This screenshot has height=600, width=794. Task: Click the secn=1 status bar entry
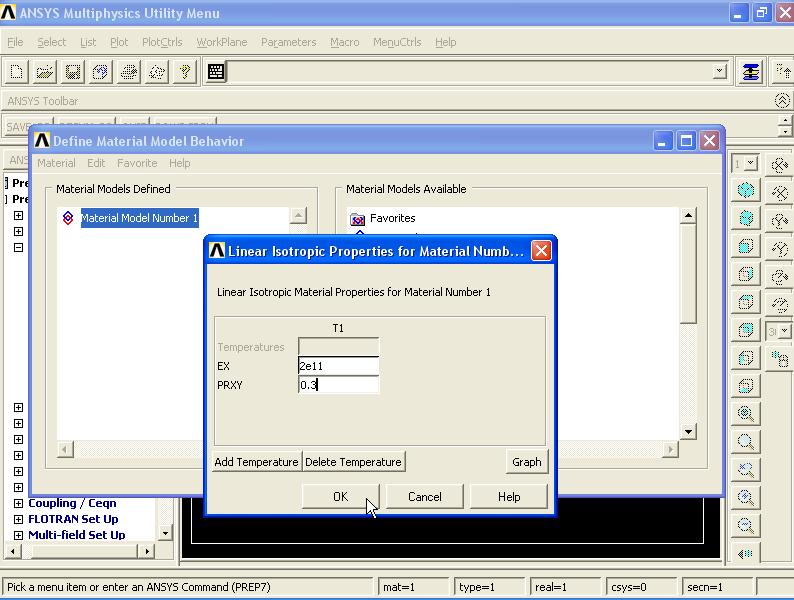tap(717, 587)
